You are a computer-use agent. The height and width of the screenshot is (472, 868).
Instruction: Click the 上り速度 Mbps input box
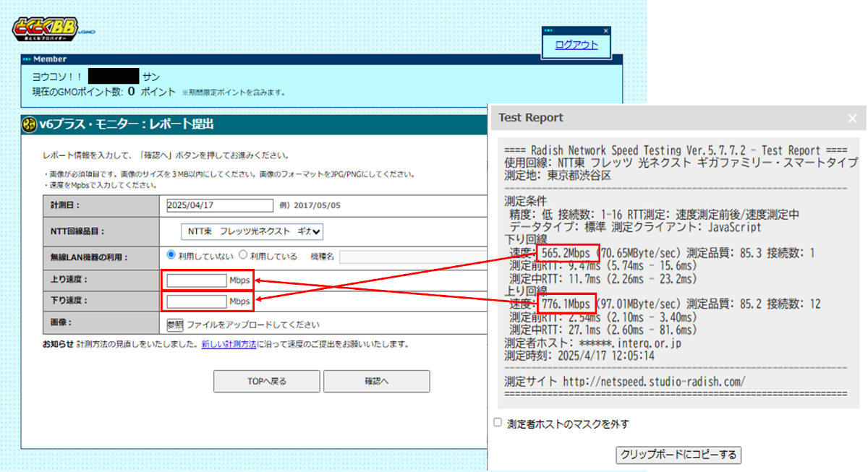point(197,280)
